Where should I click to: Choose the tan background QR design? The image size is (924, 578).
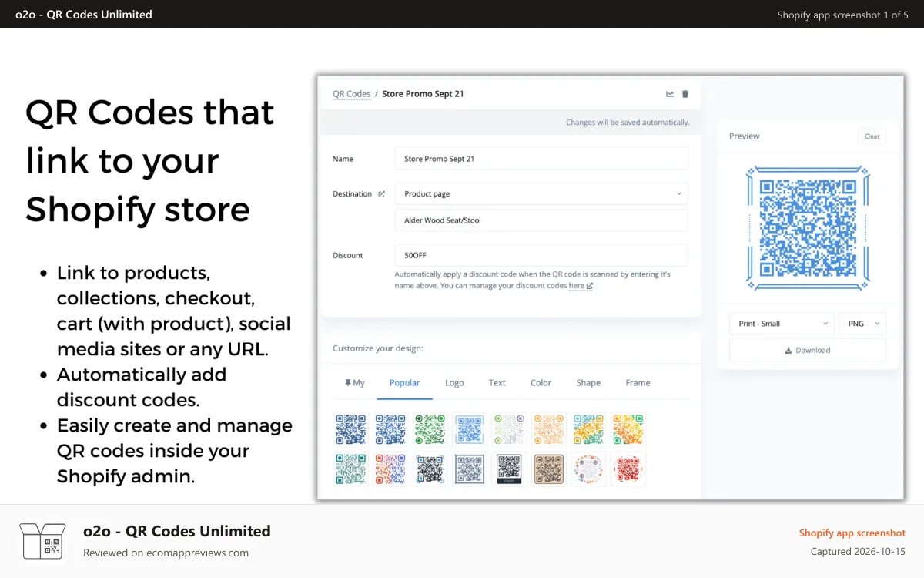pos(549,469)
